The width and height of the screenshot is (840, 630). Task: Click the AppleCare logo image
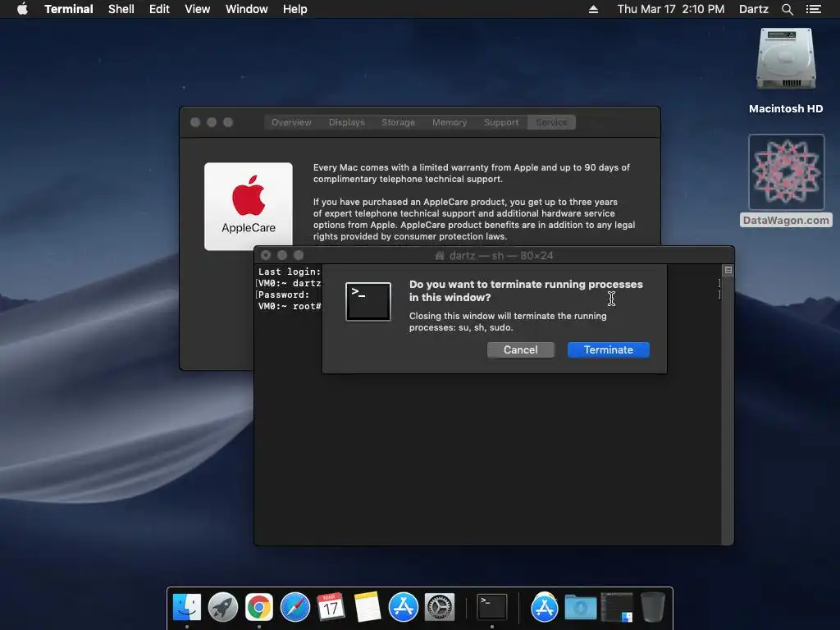[249, 206]
